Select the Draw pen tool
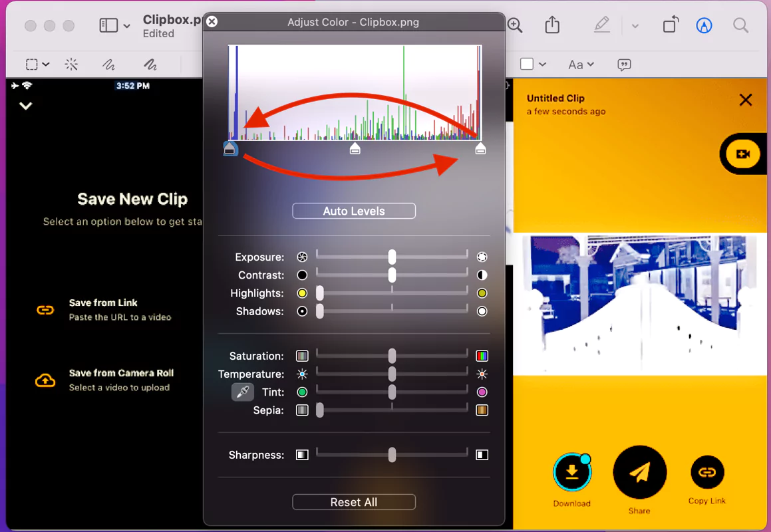Image resolution: width=771 pixels, height=532 pixels. (150, 64)
